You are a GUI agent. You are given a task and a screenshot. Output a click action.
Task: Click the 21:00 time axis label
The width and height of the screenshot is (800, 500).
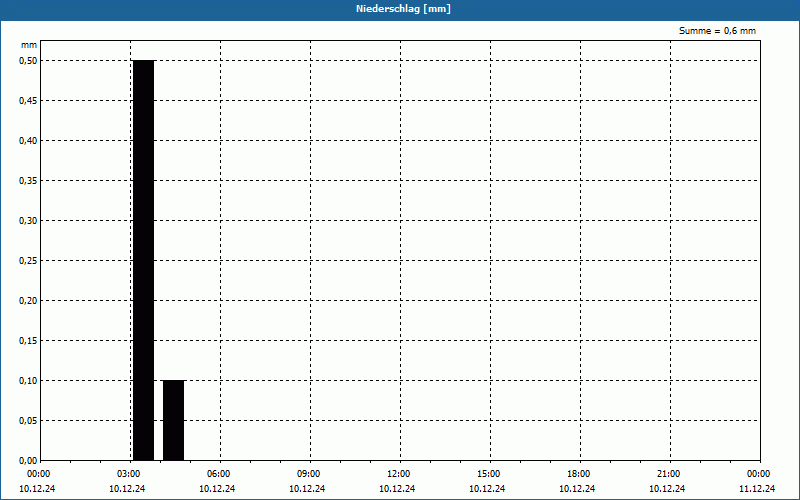tap(668, 474)
